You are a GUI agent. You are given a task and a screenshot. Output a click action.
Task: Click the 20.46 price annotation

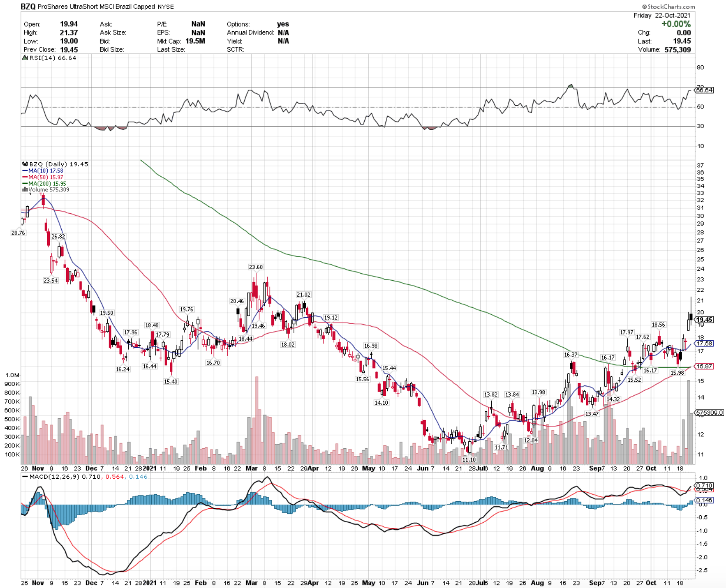tap(237, 301)
